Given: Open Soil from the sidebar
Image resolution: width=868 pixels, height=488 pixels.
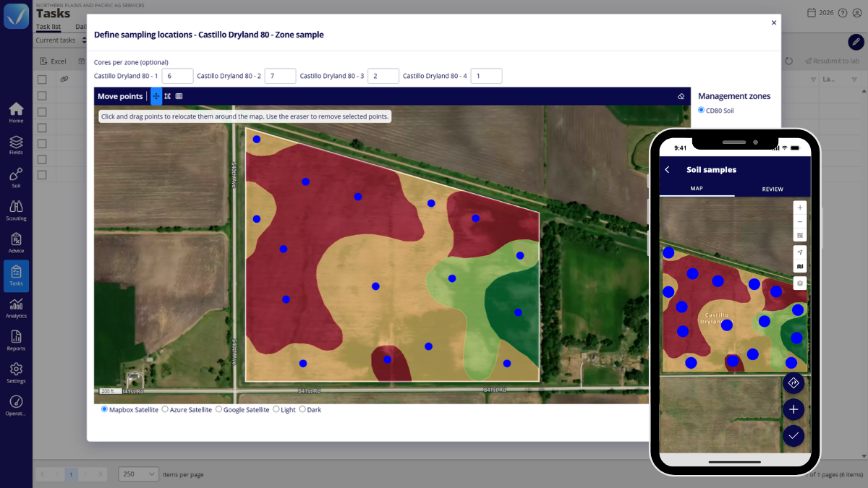Looking at the screenshot, I should pyautogui.click(x=16, y=178).
